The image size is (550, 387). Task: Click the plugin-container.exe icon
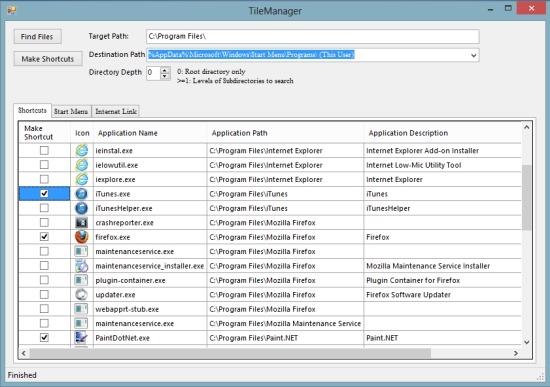pyautogui.click(x=82, y=280)
